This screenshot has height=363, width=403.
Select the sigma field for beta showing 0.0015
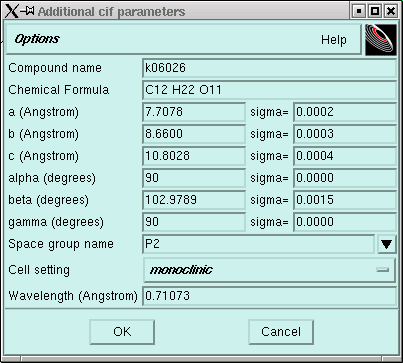(x=345, y=200)
